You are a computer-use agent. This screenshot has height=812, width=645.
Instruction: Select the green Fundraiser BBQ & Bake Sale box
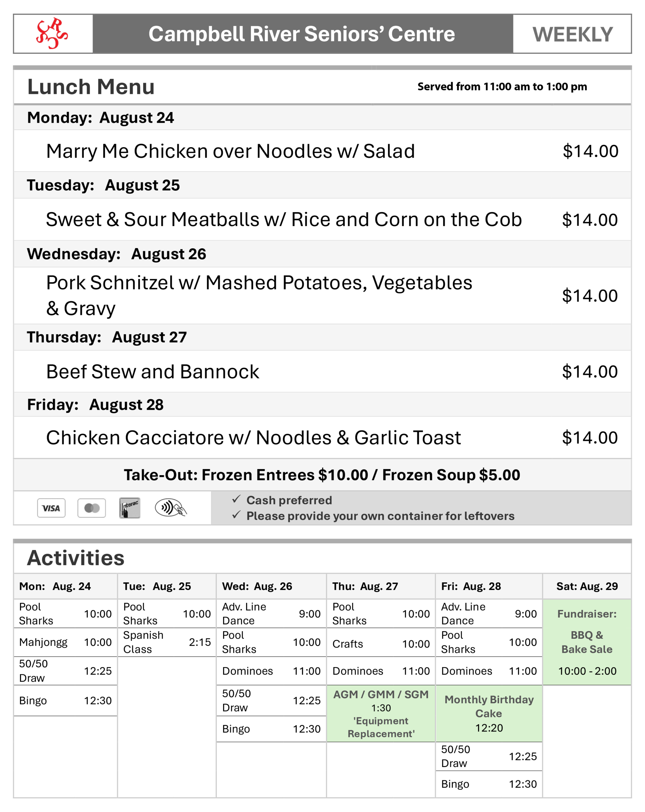click(x=587, y=642)
